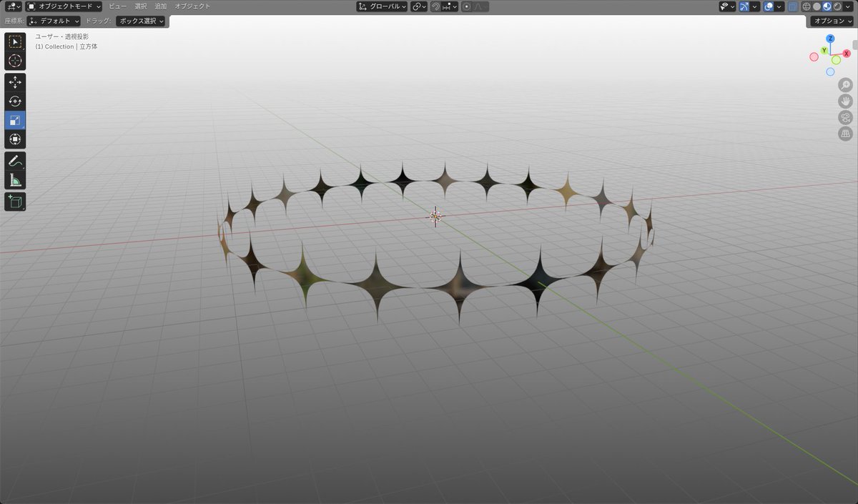Image resolution: width=858 pixels, height=504 pixels.
Task: Select the Measure tool
Action: (15, 179)
